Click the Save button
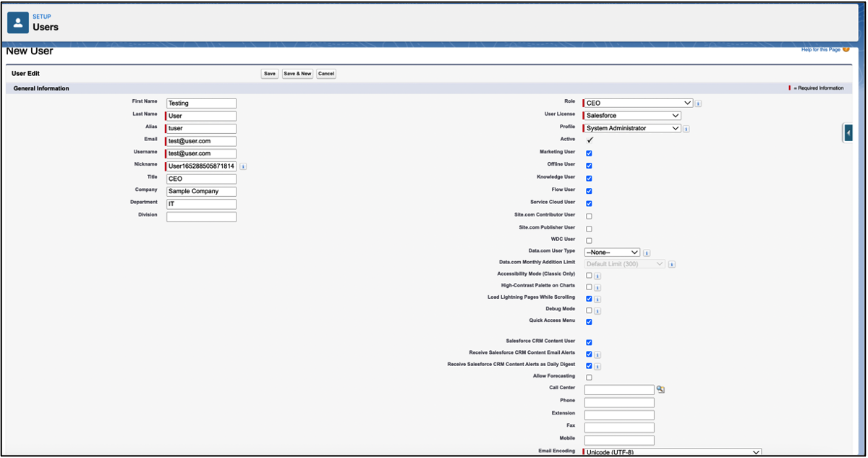The image size is (868, 458). coord(270,74)
